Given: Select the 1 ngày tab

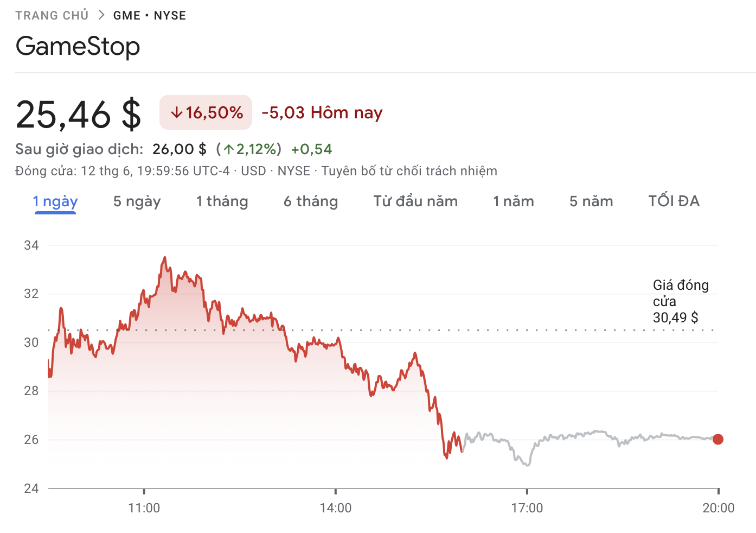Looking at the screenshot, I should [55, 201].
